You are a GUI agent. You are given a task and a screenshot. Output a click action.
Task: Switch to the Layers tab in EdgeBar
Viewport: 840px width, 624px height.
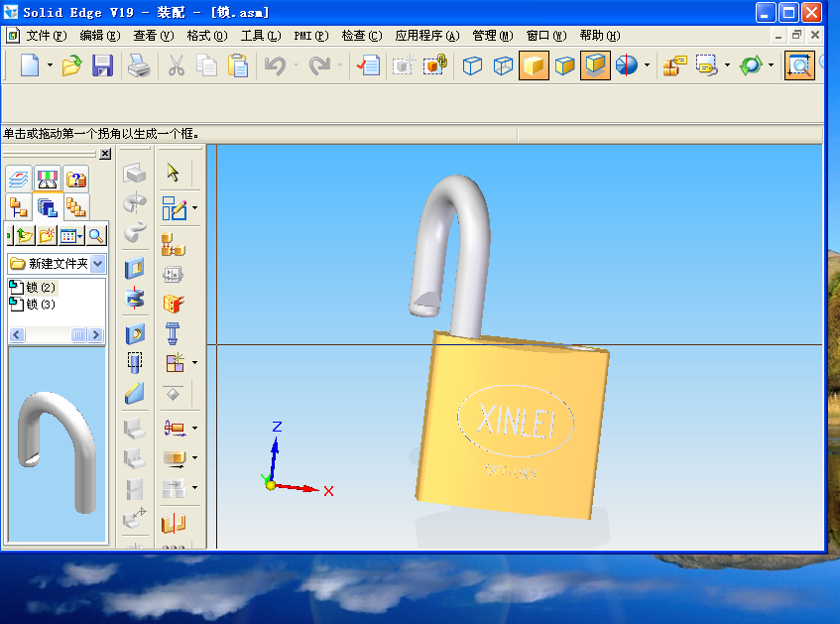[19, 179]
